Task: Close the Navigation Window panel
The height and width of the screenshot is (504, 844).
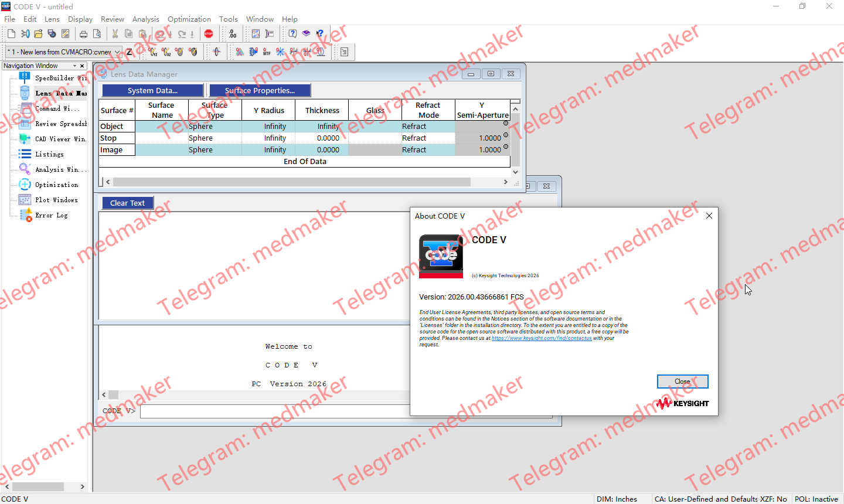Action: pyautogui.click(x=82, y=66)
